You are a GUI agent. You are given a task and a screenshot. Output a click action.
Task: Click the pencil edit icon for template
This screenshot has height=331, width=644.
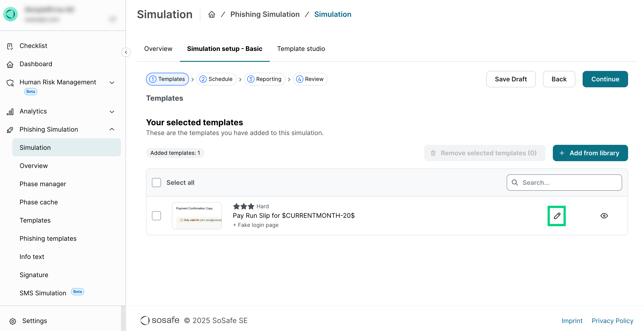[556, 216]
